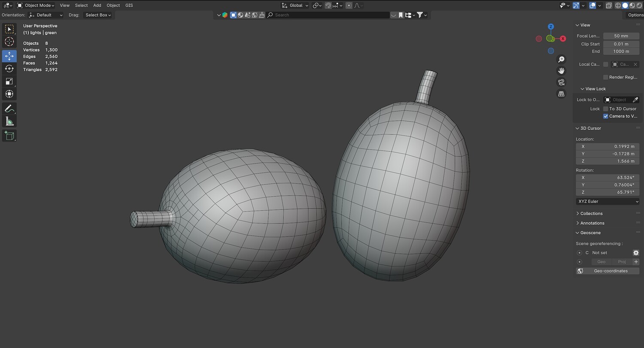Viewport: 644px width, 348px height.
Task: Click the Geo-coordinates button
Action: coord(608,271)
